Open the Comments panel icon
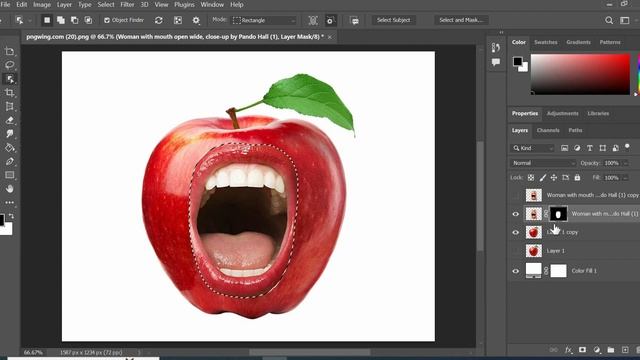Screen dimensions: 640x360 (496, 62)
